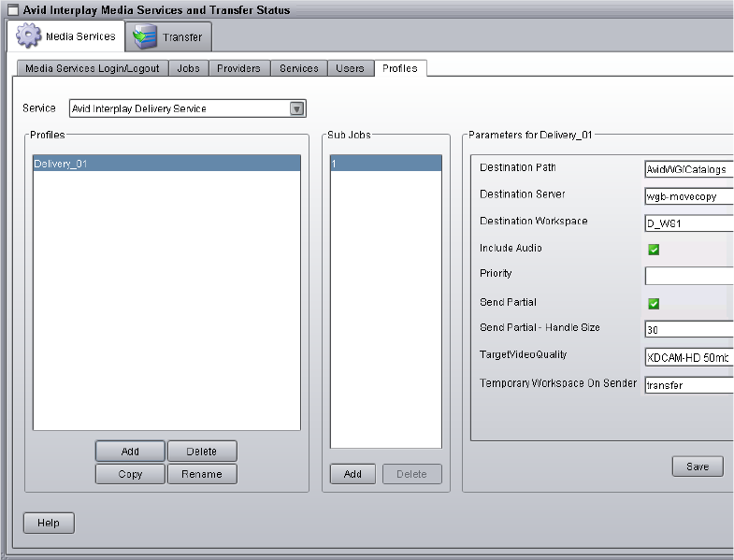Toggle the Send Partial checkbox
The image size is (734, 560).
coord(654,304)
